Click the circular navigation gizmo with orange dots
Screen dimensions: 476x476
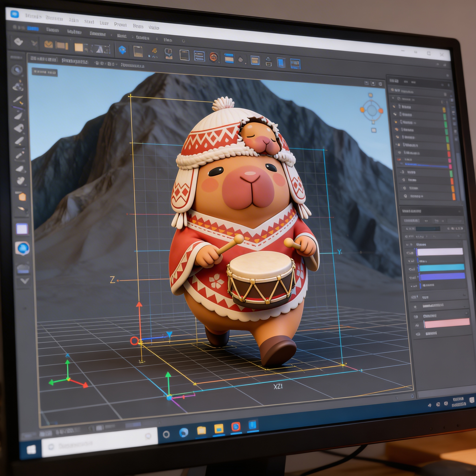(x=372, y=111)
